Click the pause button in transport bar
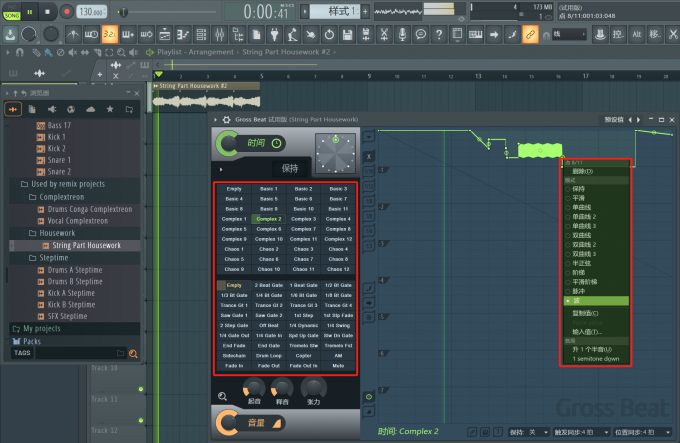Viewport: 680px width, 443px height. click(29, 12)
